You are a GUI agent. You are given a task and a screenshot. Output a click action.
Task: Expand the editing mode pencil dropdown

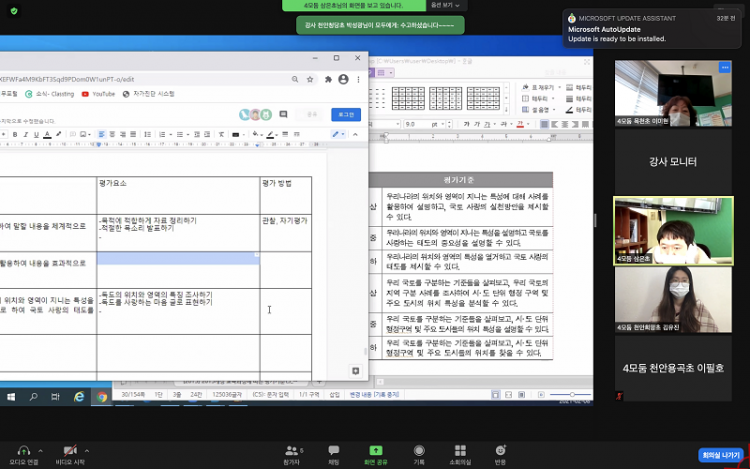click(x=341, y=134)
